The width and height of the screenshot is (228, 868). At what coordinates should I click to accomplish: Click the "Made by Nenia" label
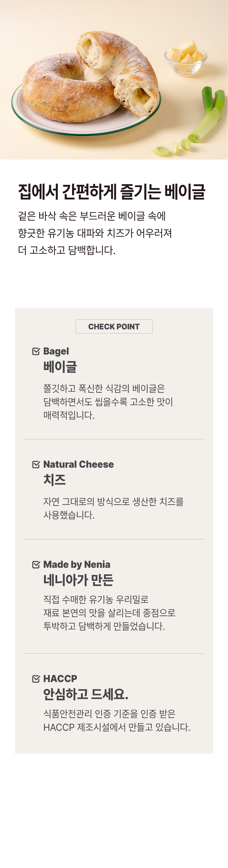77,565
